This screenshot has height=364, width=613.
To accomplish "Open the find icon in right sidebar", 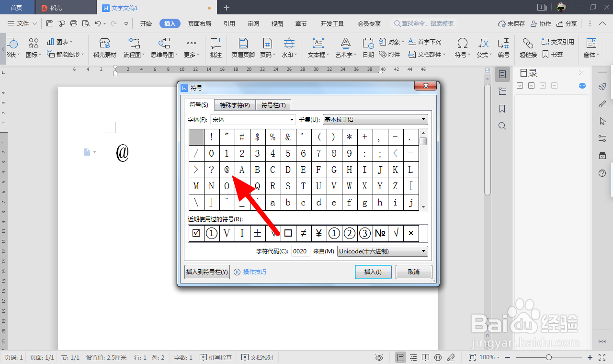I will pyautogui.click(x=502, y=126).
